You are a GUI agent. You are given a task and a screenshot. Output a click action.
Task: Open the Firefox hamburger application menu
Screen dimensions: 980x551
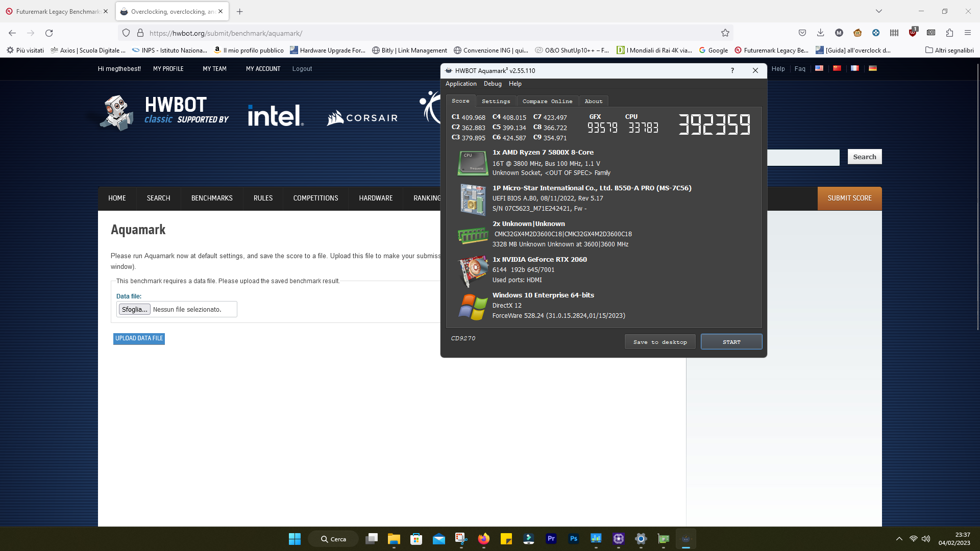968,33
